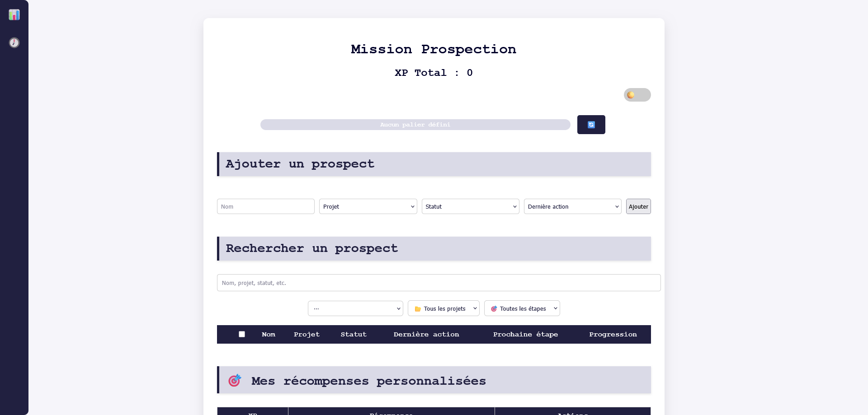Open the Dernière action dropdown
868x415 pixels.
[572, 206]
